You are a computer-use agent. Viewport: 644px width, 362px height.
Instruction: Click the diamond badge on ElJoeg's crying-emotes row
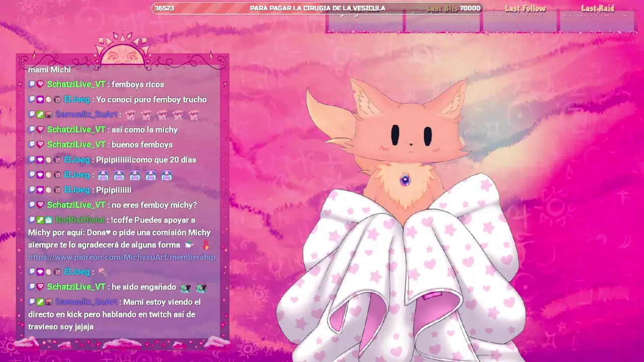tap(40, 175)
